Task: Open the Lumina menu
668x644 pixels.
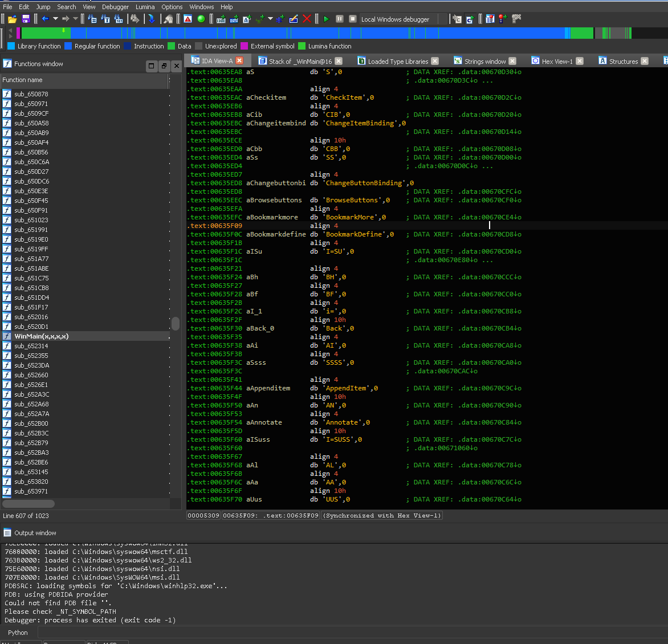Action: [x=145, y=7]
